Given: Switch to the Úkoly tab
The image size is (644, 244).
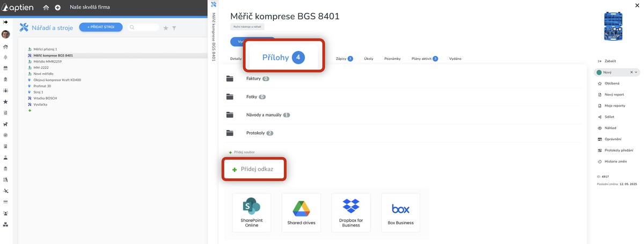Looking at the screenshot, I should [369, 59].
